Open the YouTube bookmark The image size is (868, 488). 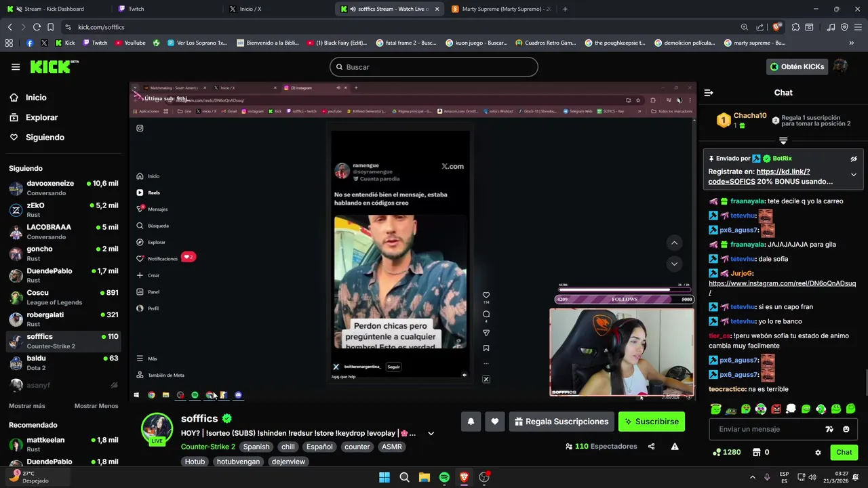point(130,43)
